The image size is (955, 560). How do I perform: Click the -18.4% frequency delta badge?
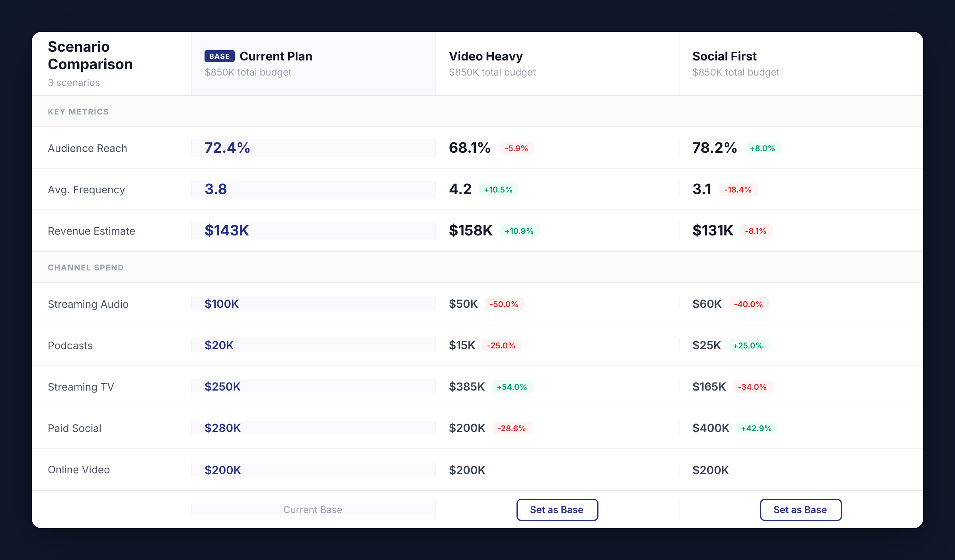click(738, 190)
